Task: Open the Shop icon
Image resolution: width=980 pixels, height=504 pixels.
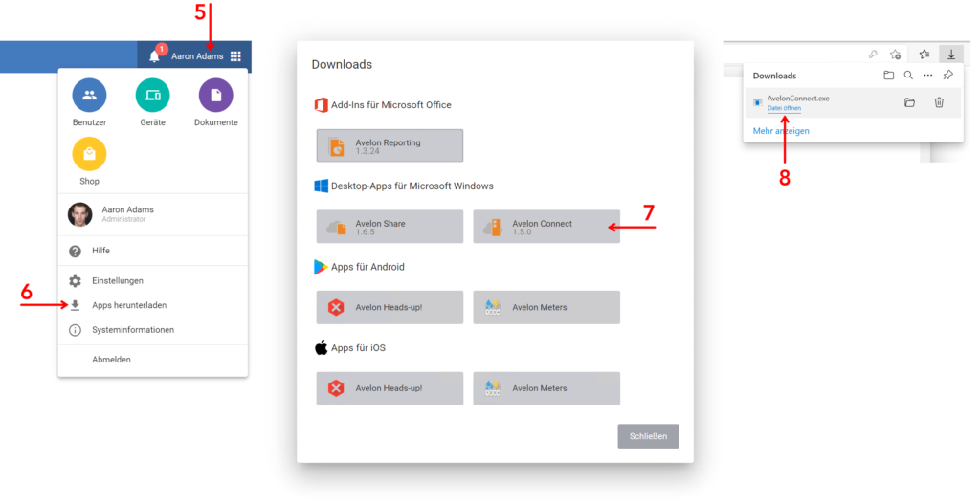Action: coord(89,154)
